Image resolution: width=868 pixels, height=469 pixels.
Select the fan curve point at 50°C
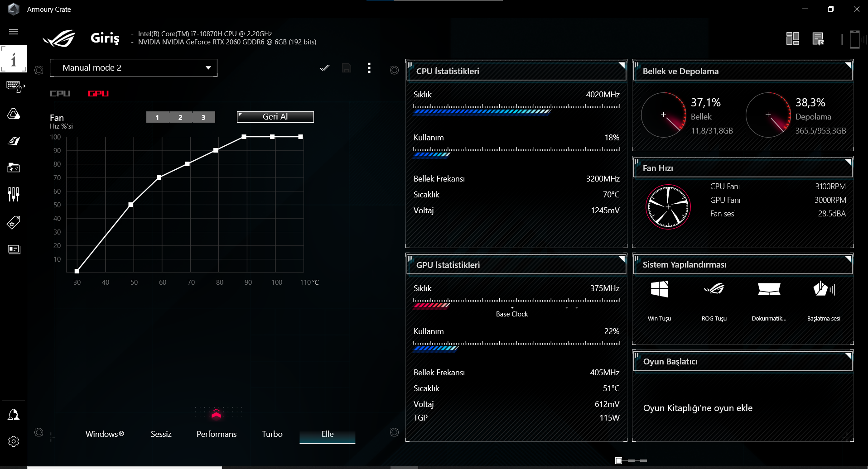[x=131, y=205]
